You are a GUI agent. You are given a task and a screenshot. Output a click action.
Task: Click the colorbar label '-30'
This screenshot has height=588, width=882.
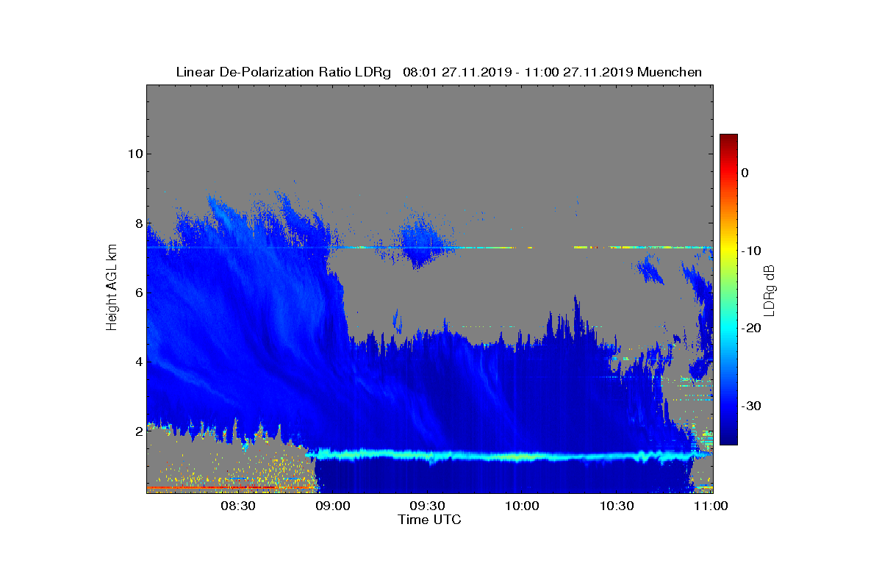pos(750,406)
